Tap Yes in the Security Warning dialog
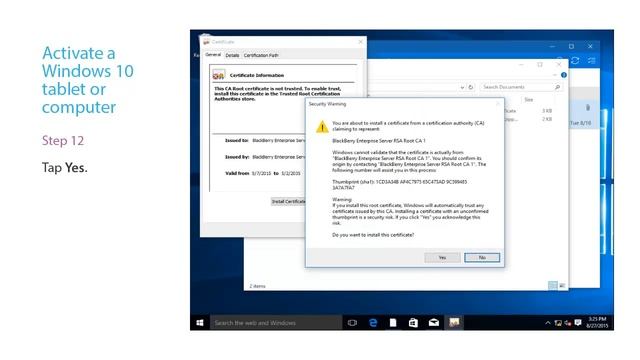640x360 pixels. click(x=442, y=258)
